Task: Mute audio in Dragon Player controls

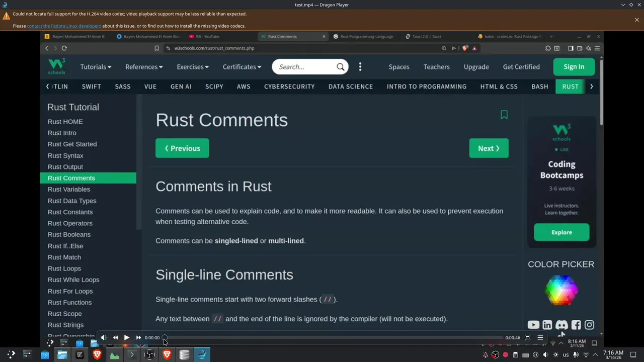Action: pos(104,338)
